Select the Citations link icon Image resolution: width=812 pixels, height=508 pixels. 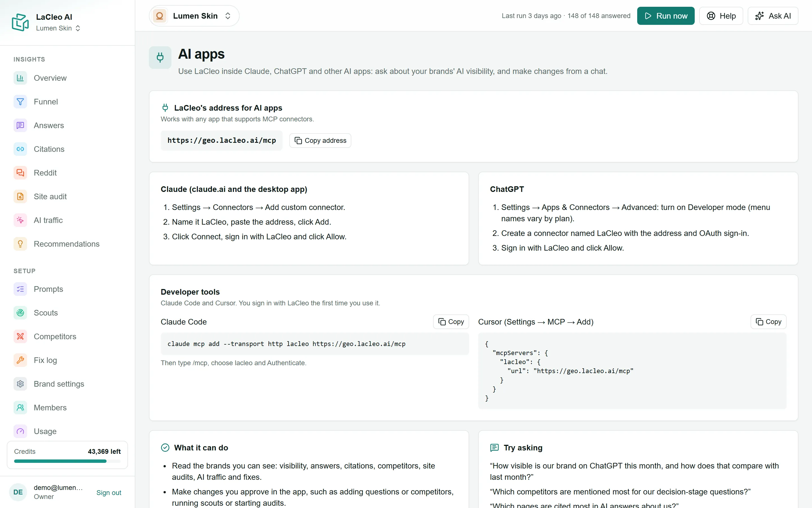coord(20,149)
